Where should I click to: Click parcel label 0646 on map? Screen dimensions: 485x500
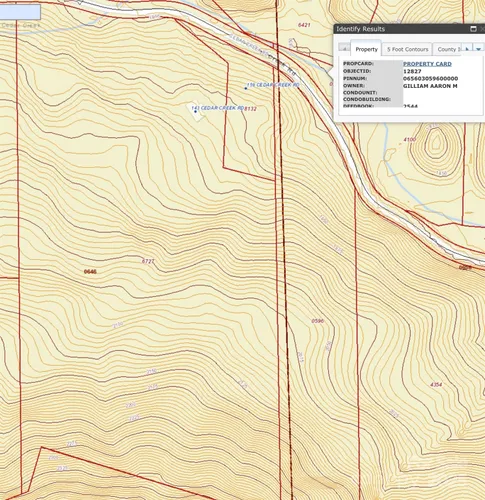tap(90, 272)
